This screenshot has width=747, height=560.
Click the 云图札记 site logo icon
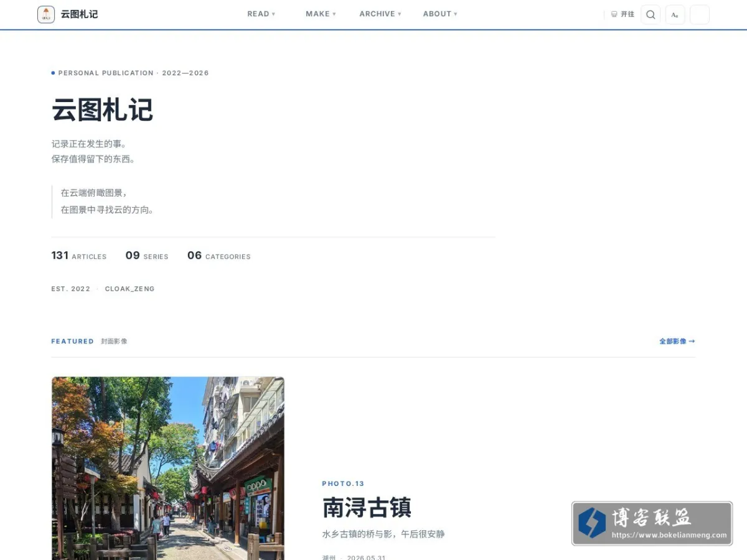point(46,14)
